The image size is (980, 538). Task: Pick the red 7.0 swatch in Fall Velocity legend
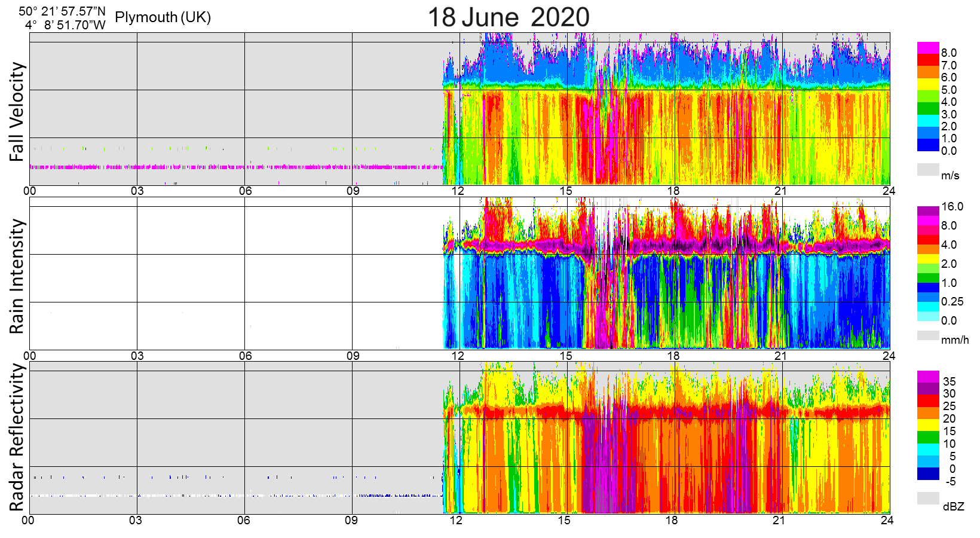928,60
